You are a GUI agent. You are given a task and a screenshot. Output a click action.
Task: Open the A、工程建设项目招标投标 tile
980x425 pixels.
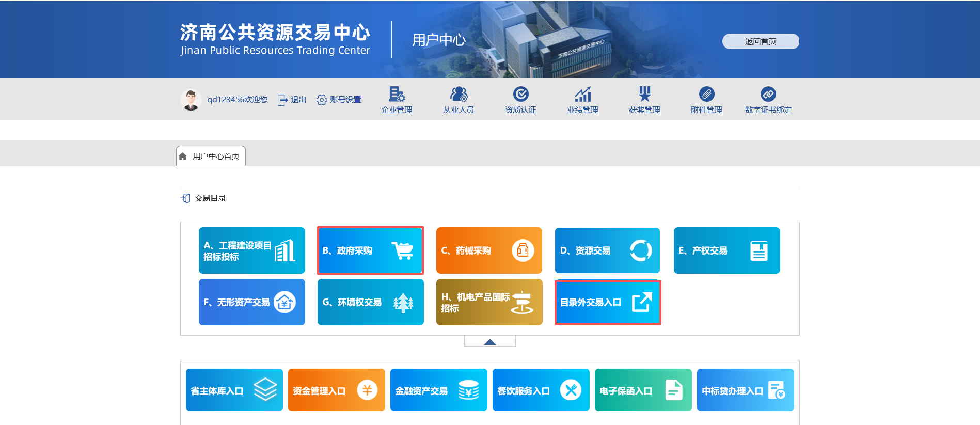tap(251, 250)
